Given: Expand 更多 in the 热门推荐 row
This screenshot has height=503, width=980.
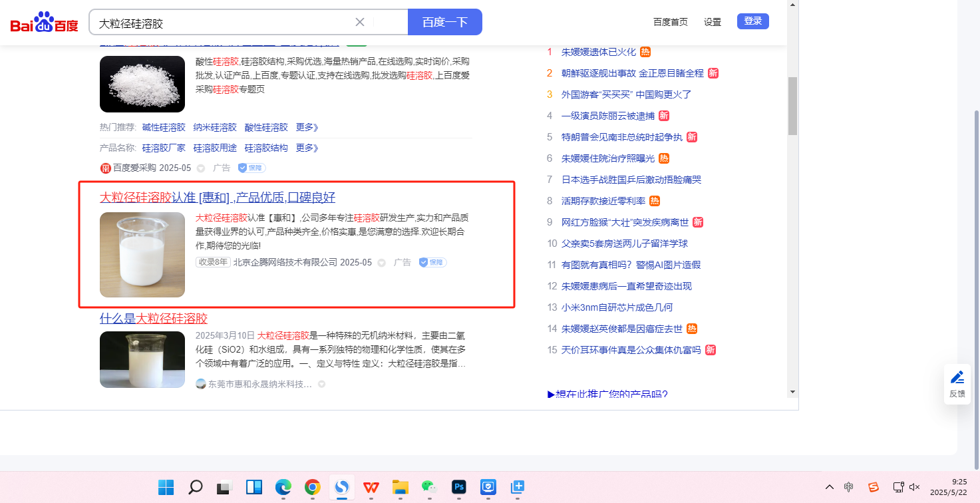Looking at the screenshot, I should point(307,127).
